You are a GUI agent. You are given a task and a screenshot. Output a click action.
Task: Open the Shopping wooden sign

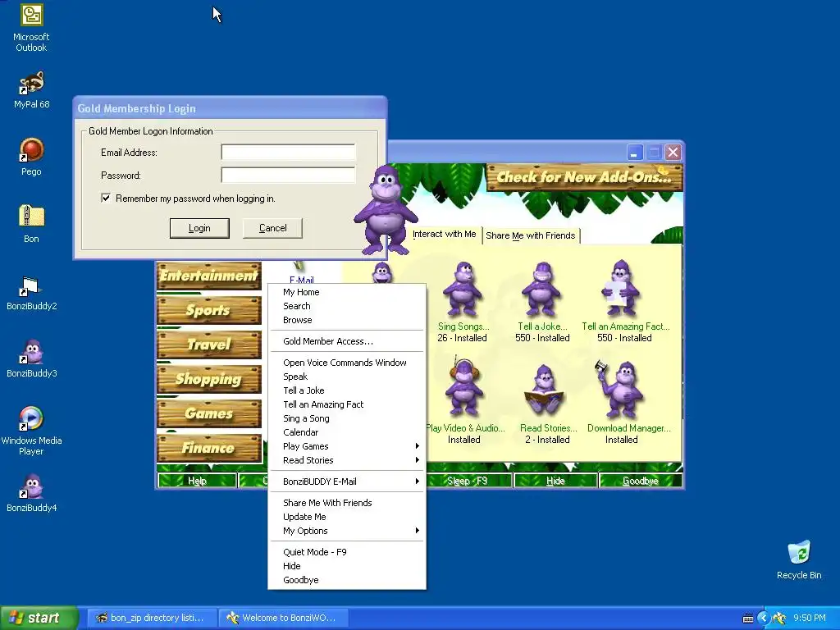tap(209, 379)
